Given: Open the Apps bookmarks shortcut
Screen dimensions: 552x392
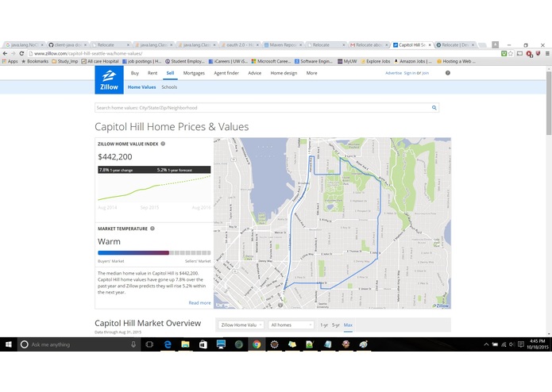Looking at the screenshot, I should pos(10,61).
